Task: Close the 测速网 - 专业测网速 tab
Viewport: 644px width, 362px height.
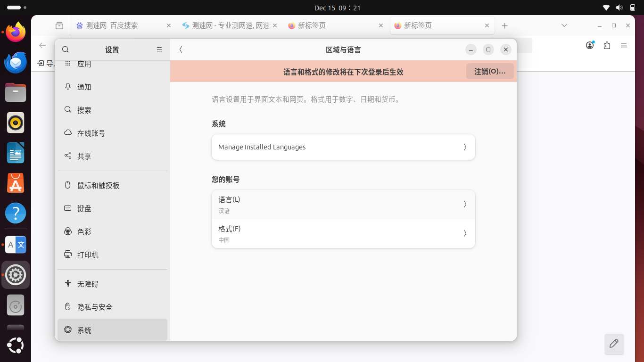Action: [x=275, y=25]
